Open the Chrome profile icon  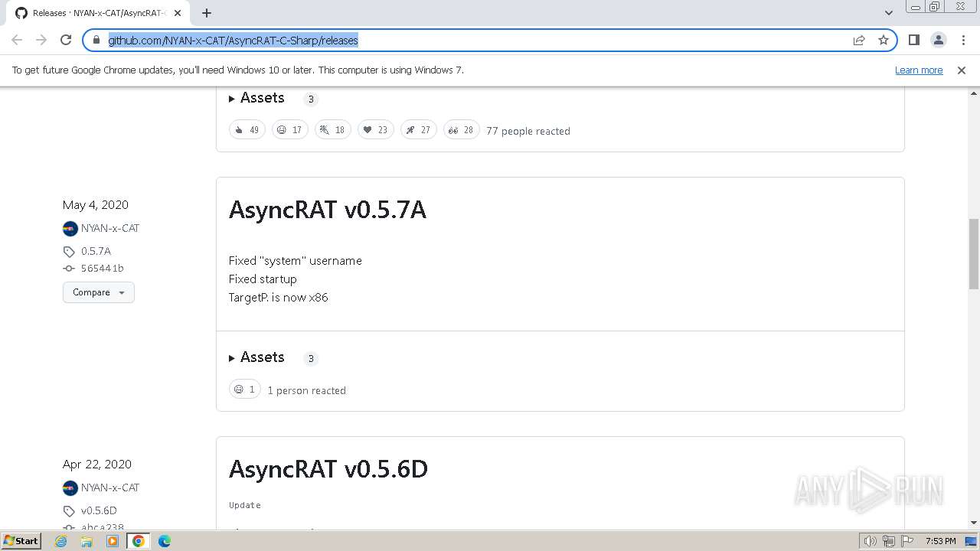(939, 40)
